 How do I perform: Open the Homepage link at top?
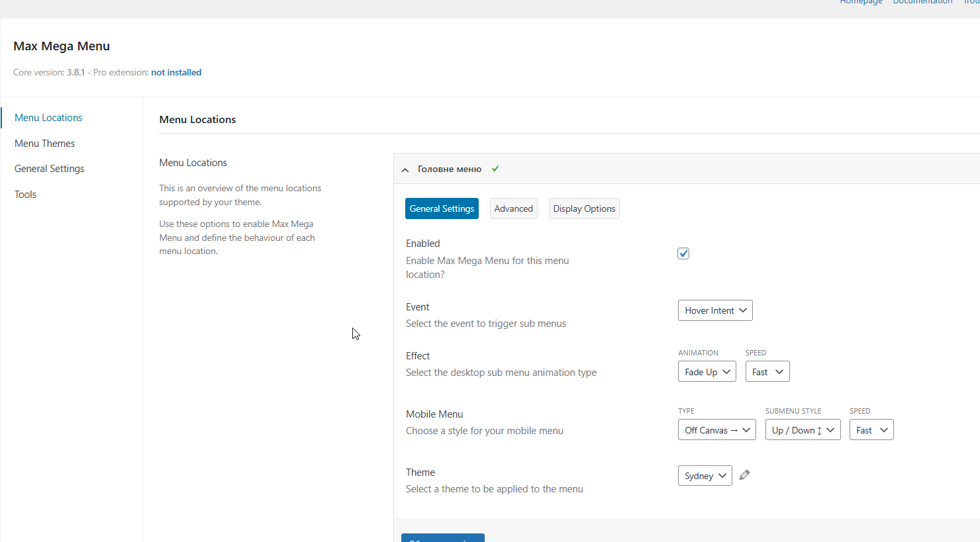pos(861,2)
